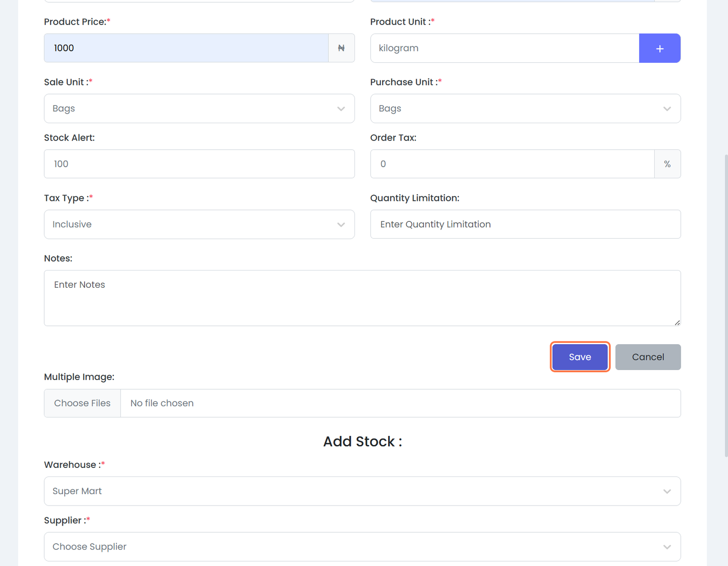Viewport: 728px width, 566px height.
Task: Click the Sale Unit chevron arrow
Action: 341,109
